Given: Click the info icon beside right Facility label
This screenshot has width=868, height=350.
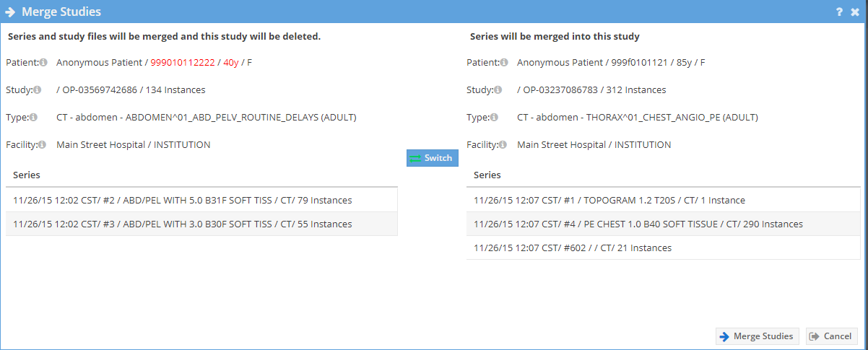Looking at the screenshot, I should click(503, 145).
